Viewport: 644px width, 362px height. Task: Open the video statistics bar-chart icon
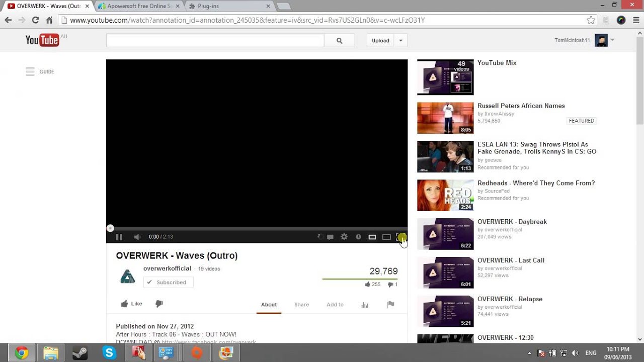point(365,305)
